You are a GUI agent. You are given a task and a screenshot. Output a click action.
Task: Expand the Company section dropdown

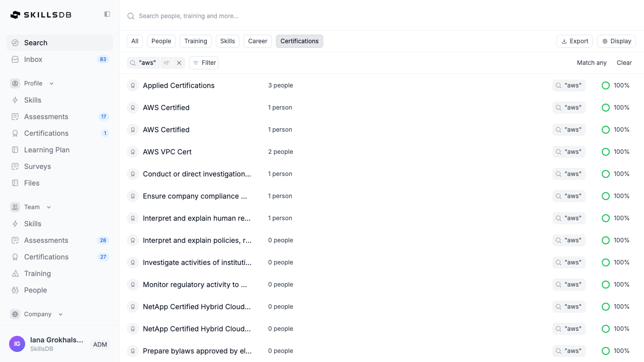tap(60, 314)
